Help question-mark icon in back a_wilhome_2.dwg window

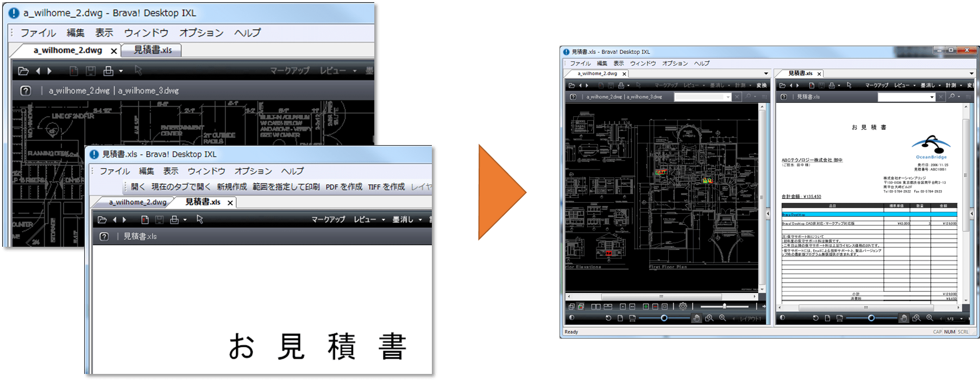(26, 91)
